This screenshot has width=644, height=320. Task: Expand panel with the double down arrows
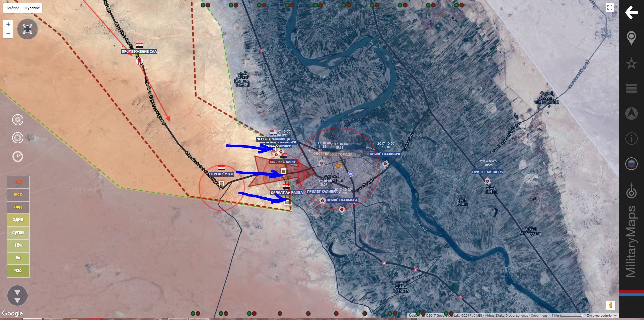17,296
